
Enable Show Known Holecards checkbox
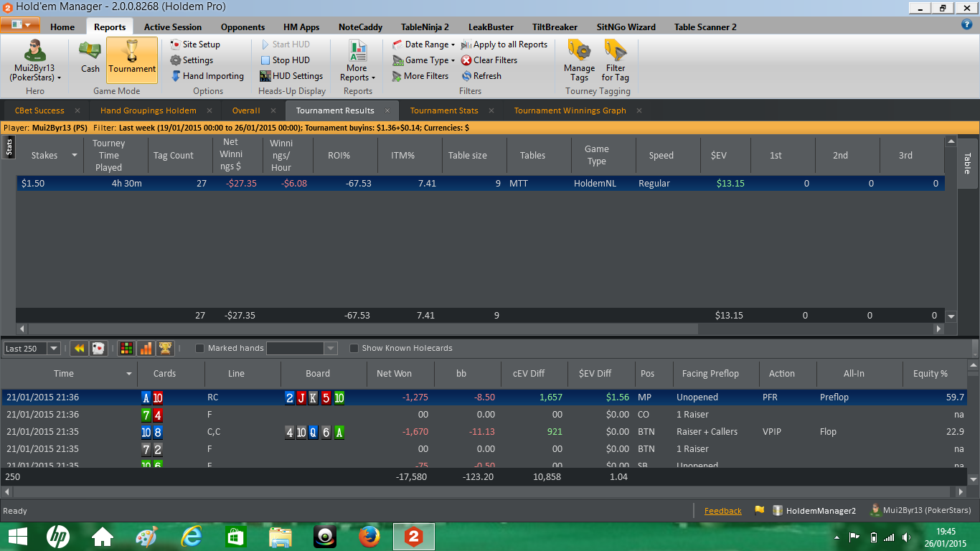(354, 349)
